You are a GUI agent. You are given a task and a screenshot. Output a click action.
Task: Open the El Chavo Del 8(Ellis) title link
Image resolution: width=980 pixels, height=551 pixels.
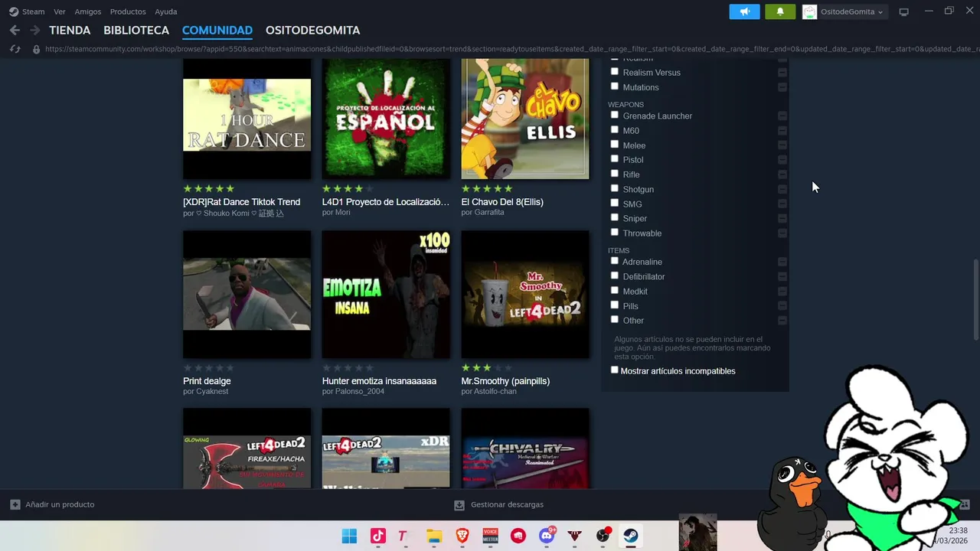pyautogui.click(x=502, y=202)
